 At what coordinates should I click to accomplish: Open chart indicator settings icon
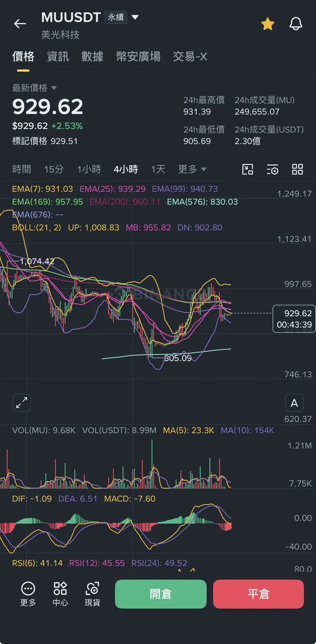tap(272, 169)
